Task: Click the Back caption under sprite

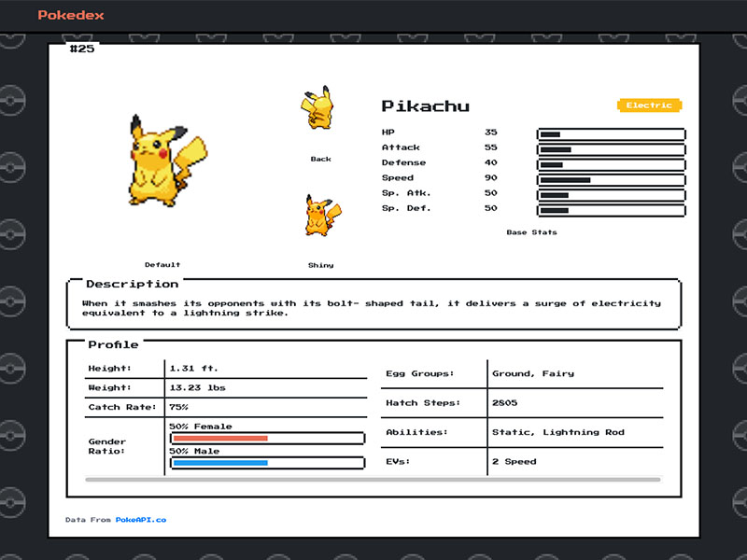Action: coord(320,159)
